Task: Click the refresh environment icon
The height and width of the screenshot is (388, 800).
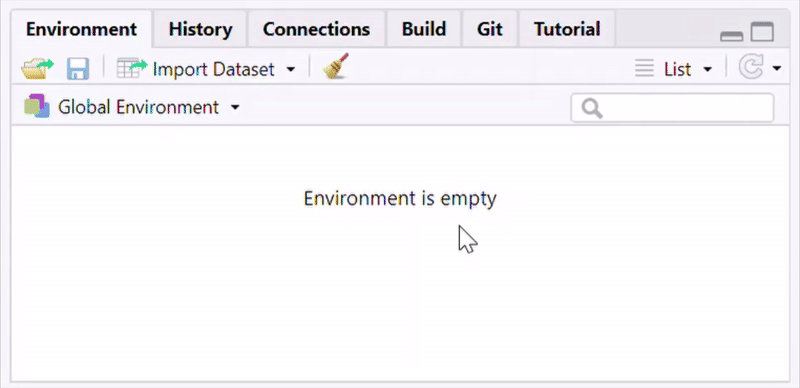Action: point(751,67)
